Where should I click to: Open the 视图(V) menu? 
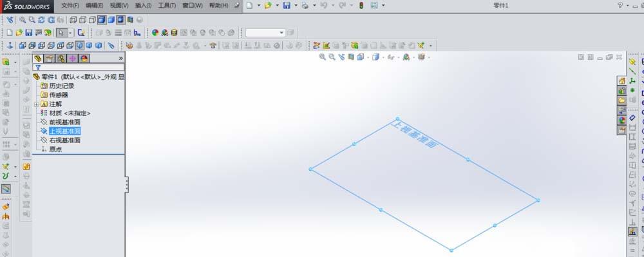click(x=119, y=5)
